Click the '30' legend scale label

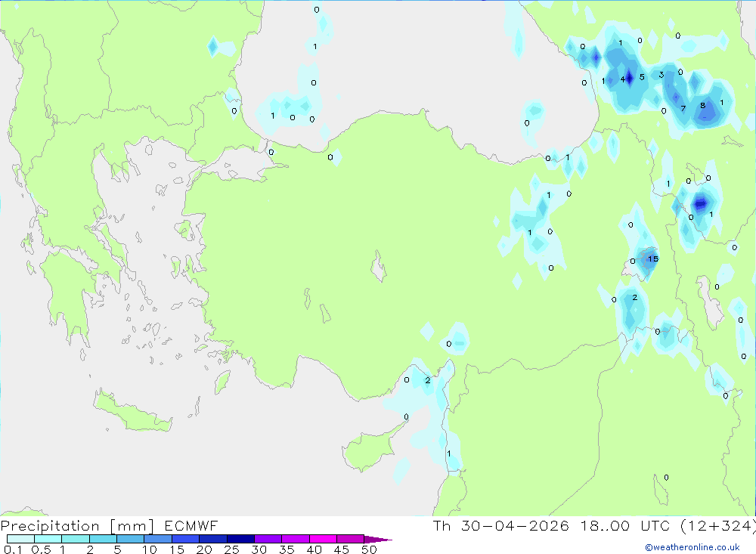point(259,549)
